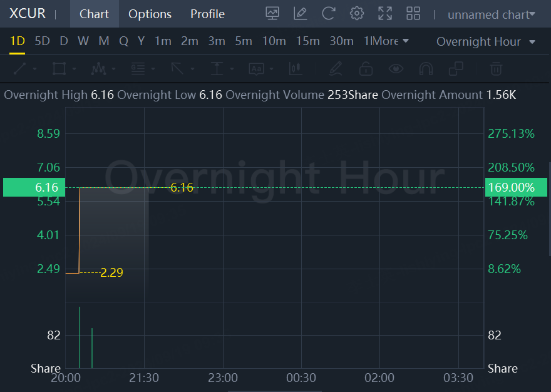Expand range measure tool options arrow
The width and height of the screenshot is (551, 392).
(x=232, y=69)
